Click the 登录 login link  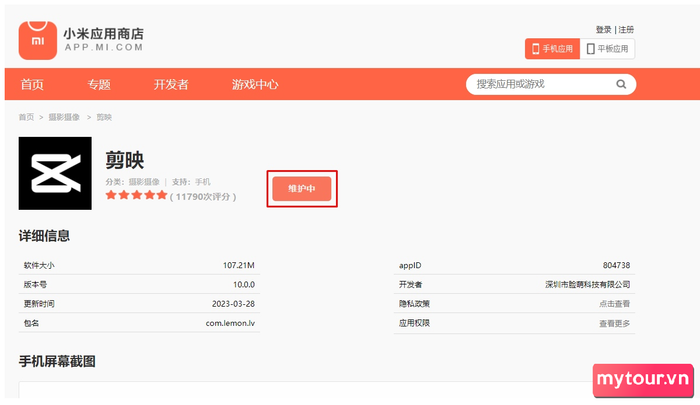click(x=604, y=29)
